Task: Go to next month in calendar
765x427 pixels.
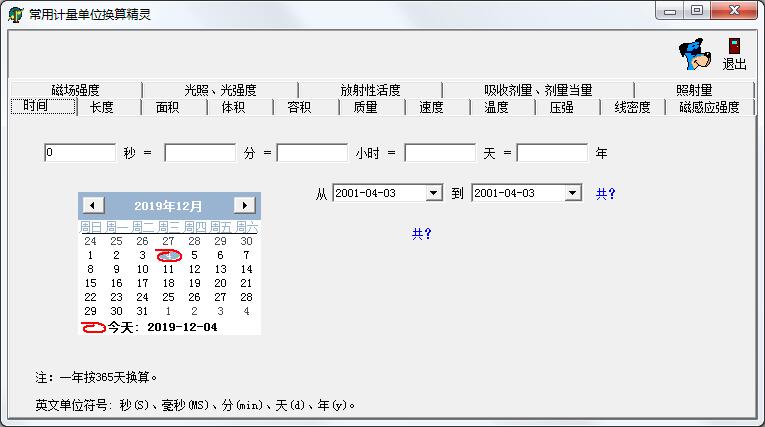Action: (244, 205)
